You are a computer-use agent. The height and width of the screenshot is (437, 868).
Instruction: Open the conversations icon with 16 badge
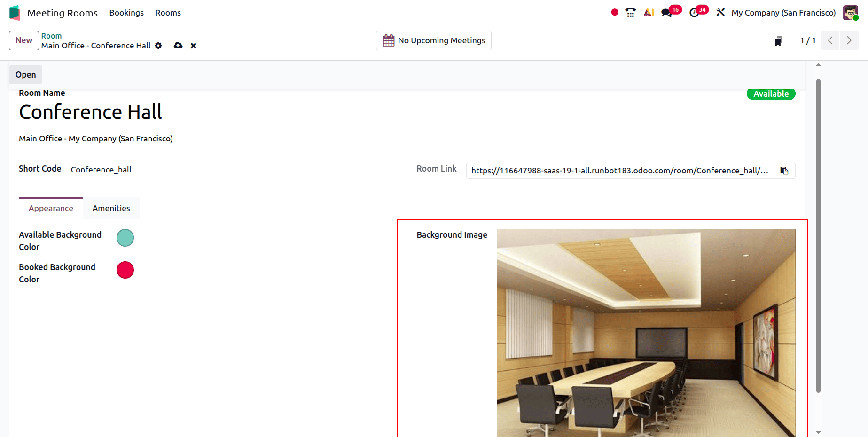[x=667, y=13]
